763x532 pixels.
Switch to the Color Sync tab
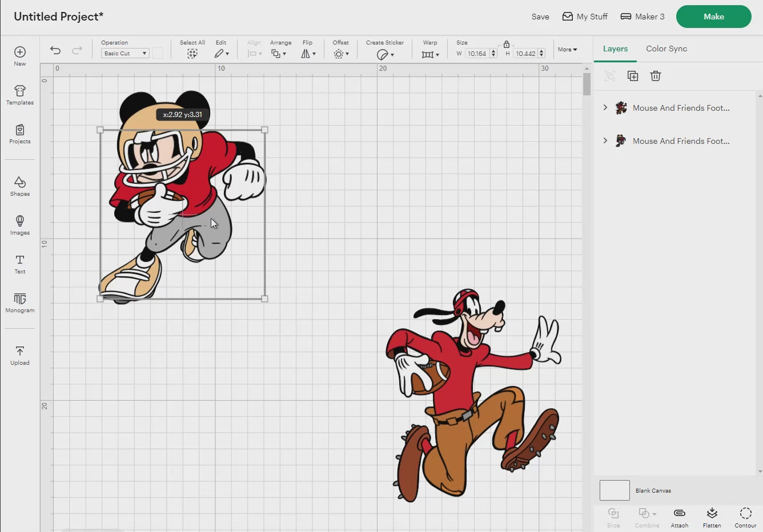(x=666, y=49)
